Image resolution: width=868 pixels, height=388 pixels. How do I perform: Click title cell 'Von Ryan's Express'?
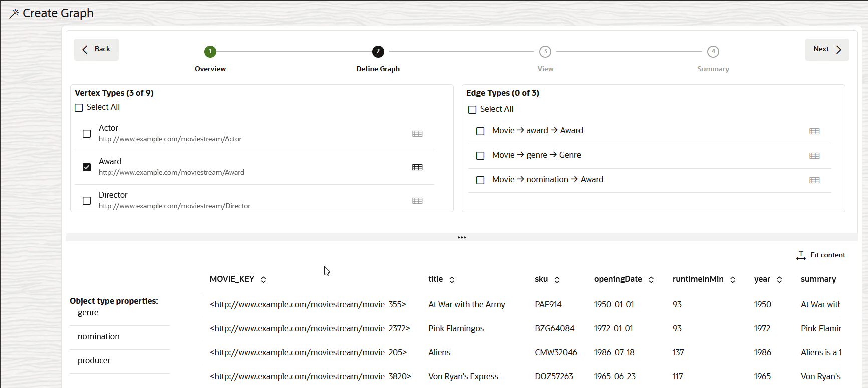(x=463, y=377)
